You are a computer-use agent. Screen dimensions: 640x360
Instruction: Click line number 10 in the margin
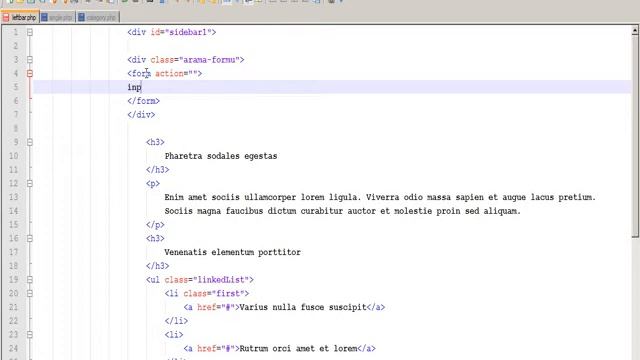[x=13, y=156]
